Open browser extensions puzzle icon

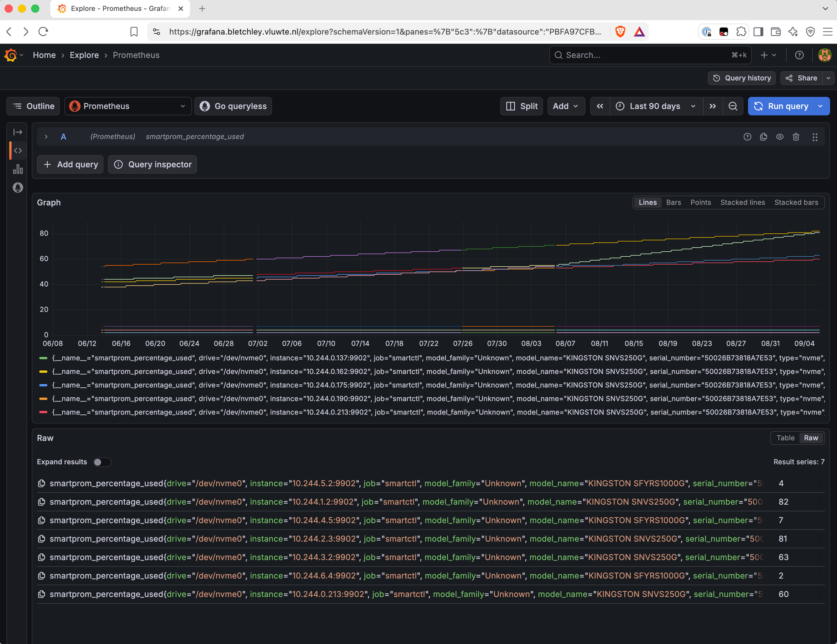[x=741, y=32]
